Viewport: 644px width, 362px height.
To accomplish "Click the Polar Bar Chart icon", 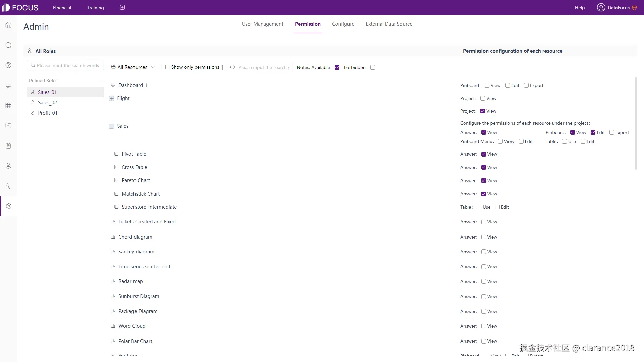I will (x=113, y=341).
